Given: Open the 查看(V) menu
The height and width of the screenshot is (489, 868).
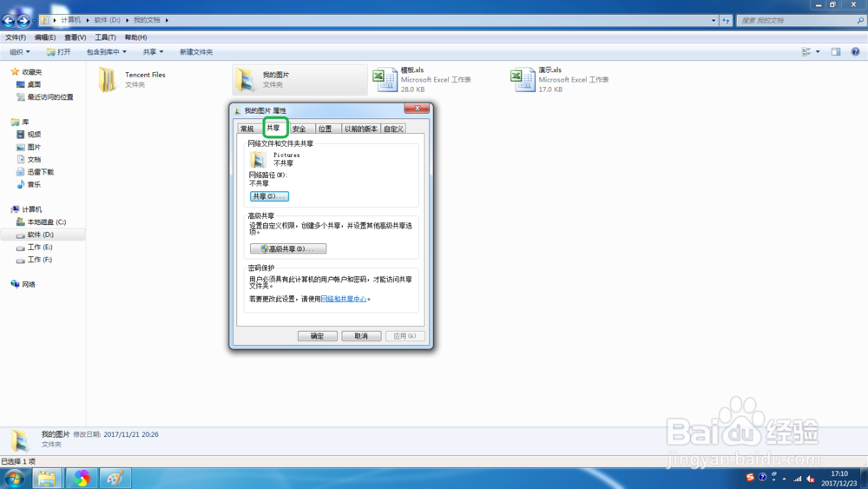Looking at the screenshot, I should click(x=75, y=37).
